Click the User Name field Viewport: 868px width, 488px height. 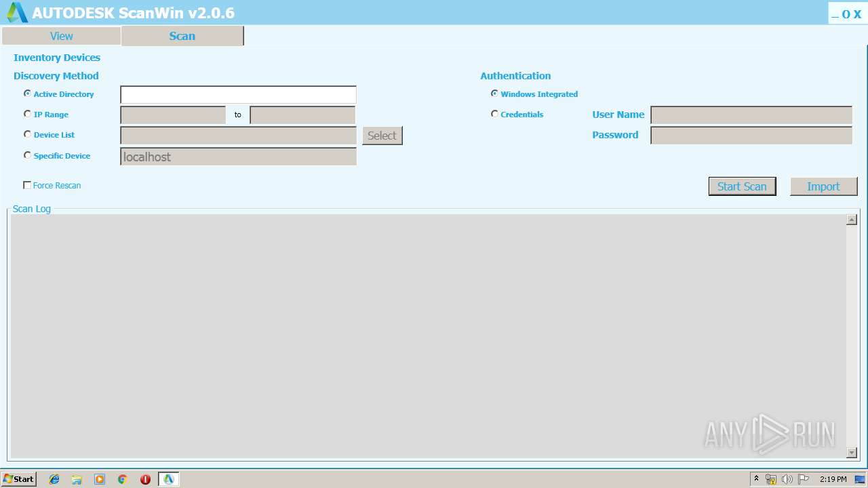[x=751, y=115]
